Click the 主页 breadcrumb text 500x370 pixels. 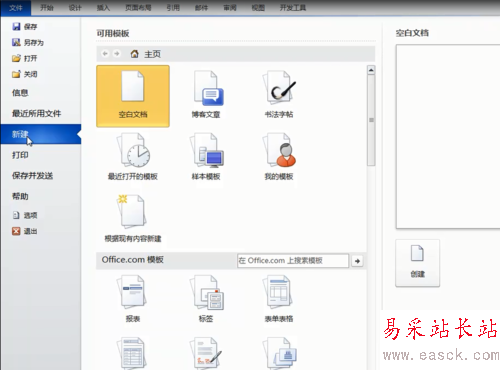click(x=152, y=54)
